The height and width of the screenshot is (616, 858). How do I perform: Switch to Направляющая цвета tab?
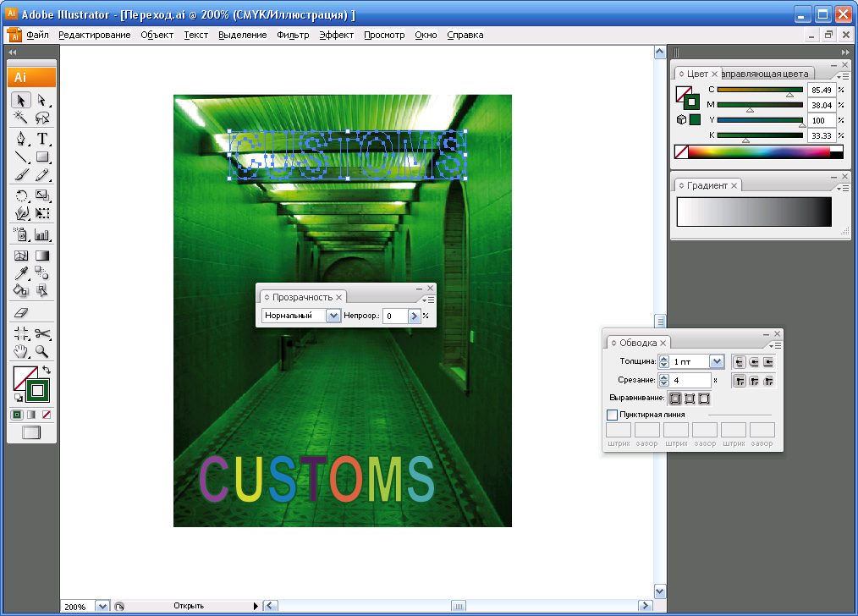tap(766, 74)
